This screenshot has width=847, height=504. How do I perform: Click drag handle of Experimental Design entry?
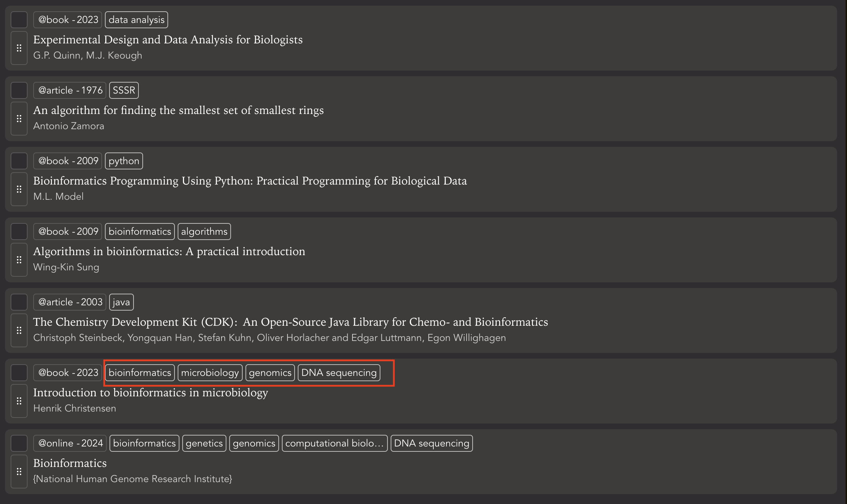[x=19, y=48]
